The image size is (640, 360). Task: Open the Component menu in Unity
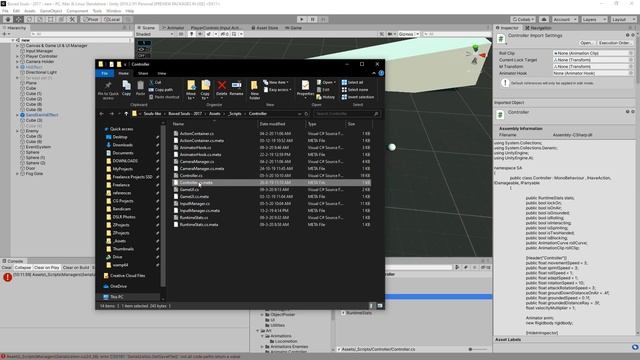pos(77,11)
